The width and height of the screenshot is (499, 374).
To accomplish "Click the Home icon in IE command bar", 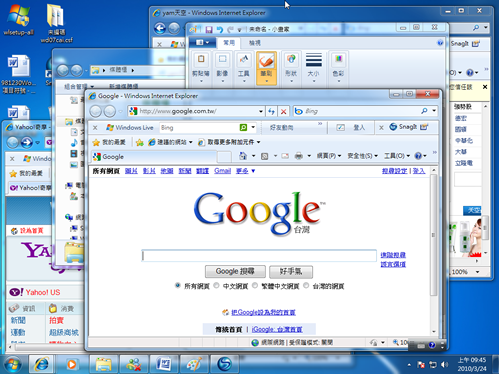I will pyautogui.click(x=243, y=156).
